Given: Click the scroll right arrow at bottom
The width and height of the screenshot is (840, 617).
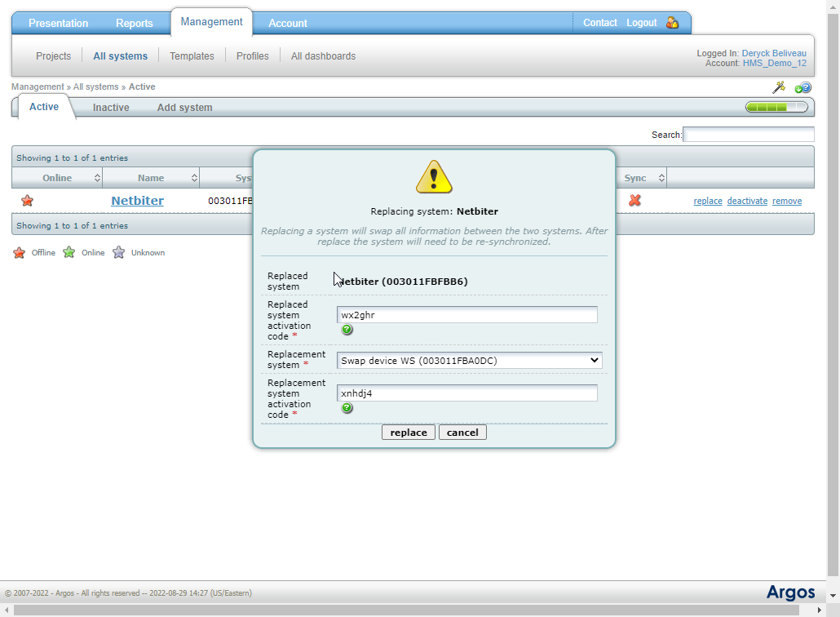Looking at the screenshot, I should [819, 610].
